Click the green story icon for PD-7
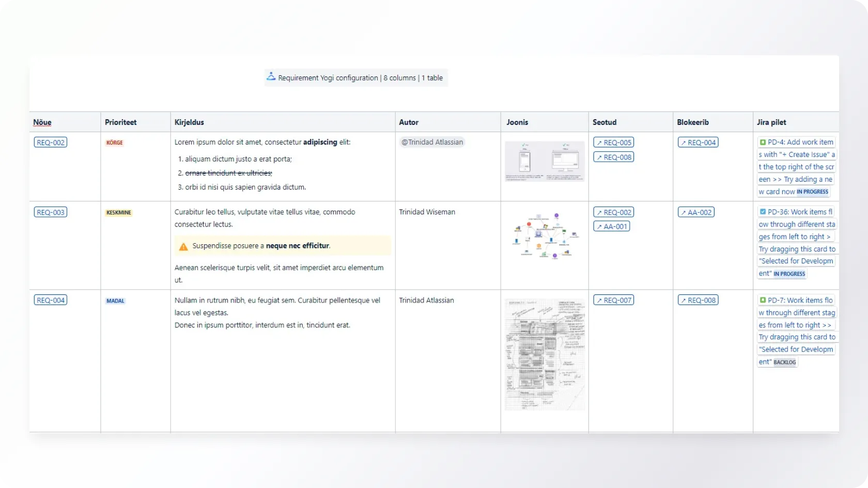Screen dimensions: 868x488 click(x=763, y=300)
